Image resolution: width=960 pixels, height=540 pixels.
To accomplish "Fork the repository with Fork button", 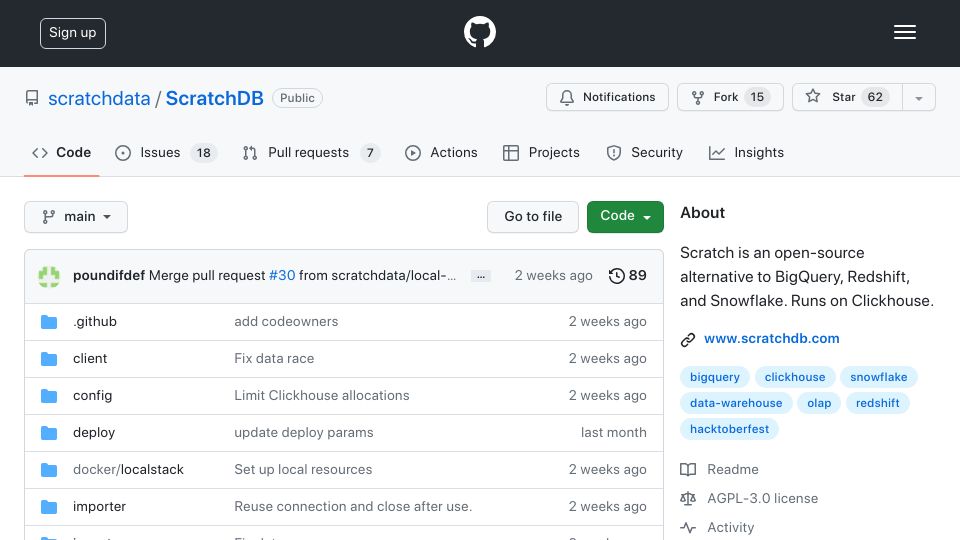I will tap(730, 97).
